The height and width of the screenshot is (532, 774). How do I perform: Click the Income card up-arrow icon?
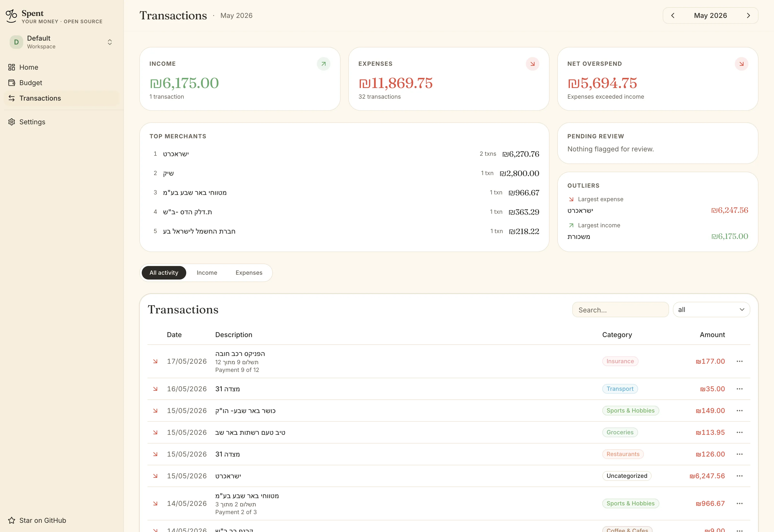(323, 64)
